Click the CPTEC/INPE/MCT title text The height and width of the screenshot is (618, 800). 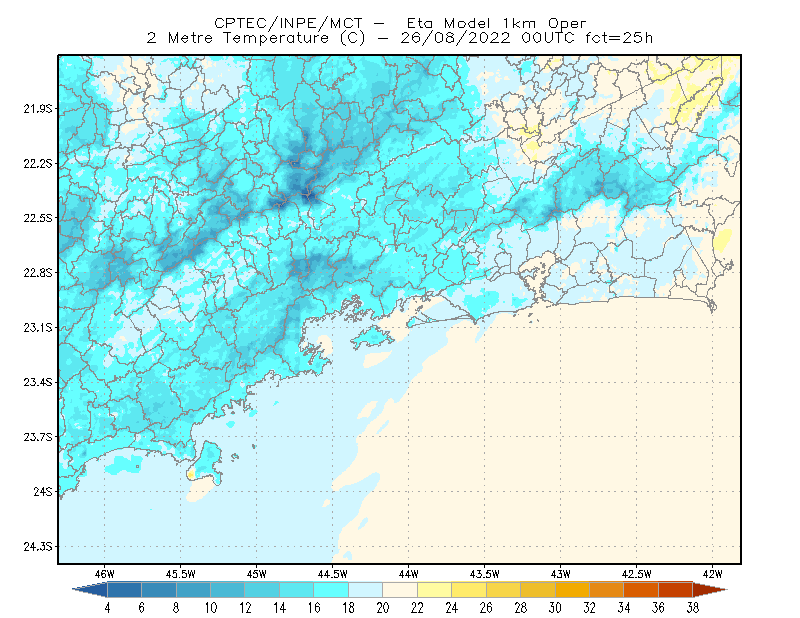[288, 23]
